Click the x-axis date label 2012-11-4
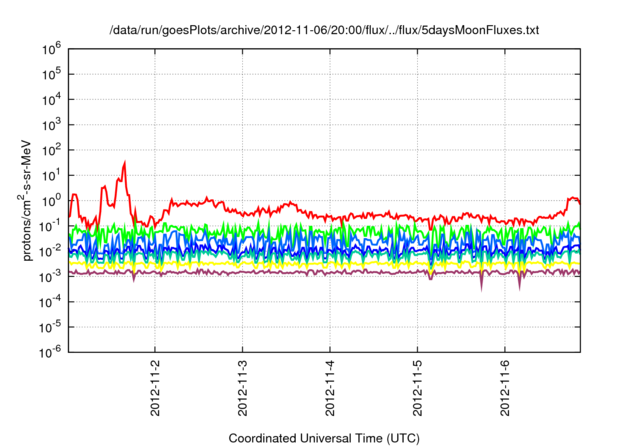The width and height of the screenshot is (640, 448). click(x=330, y=388)
